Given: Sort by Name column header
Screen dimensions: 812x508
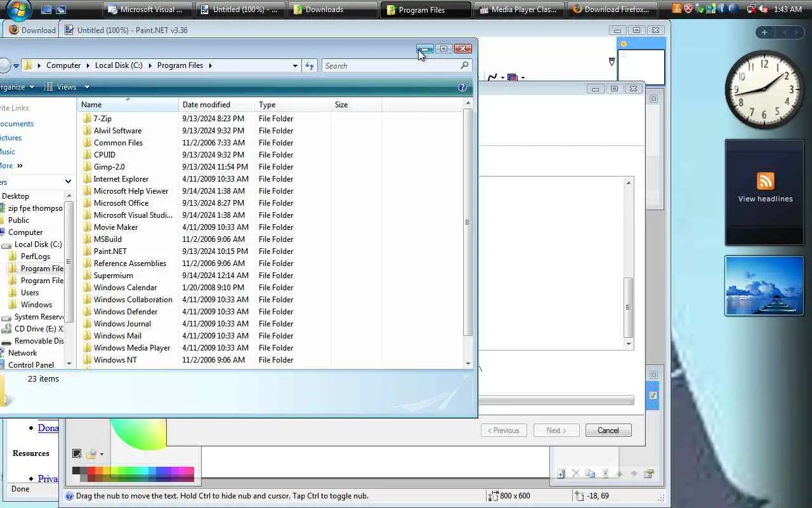Looking at the screenshot, I should [128, 105].
